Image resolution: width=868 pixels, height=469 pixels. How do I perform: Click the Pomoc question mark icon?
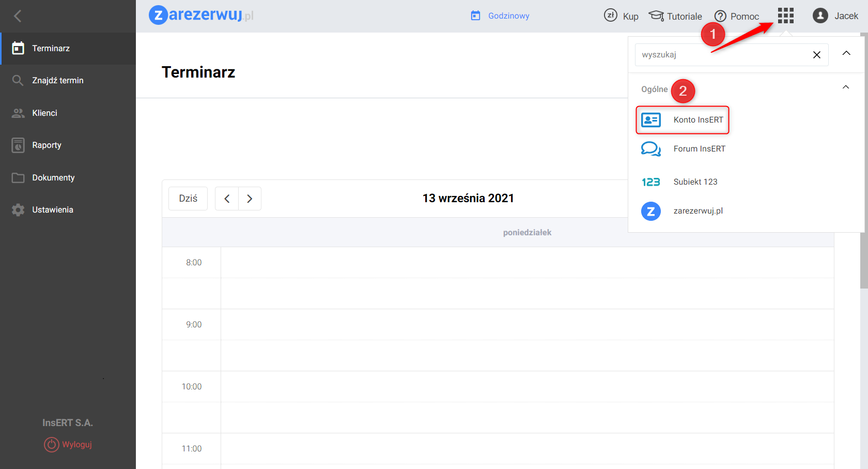click(720, 17)
